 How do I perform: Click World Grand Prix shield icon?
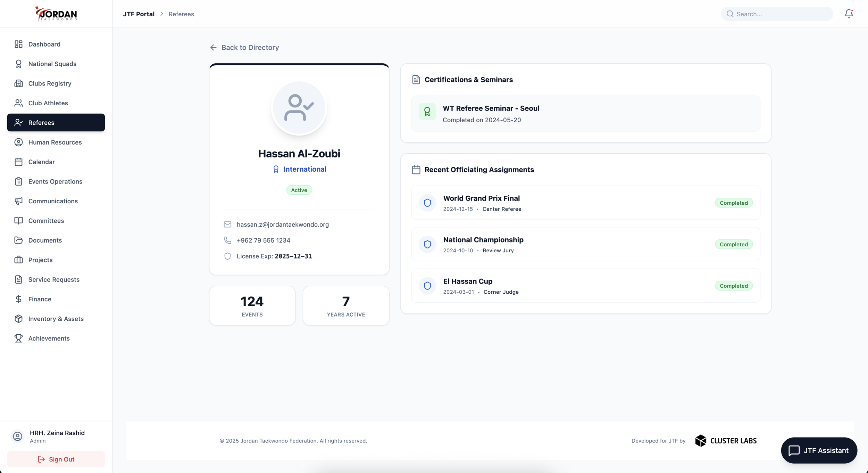click(427, 203)
